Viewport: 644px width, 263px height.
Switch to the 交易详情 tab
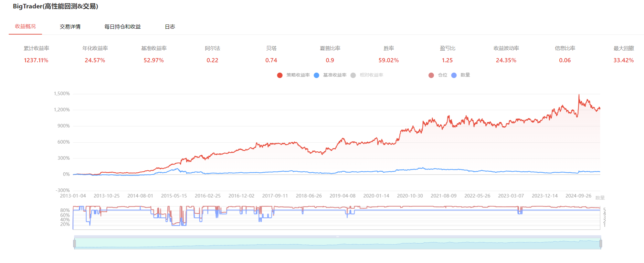(x=70, y=27)
